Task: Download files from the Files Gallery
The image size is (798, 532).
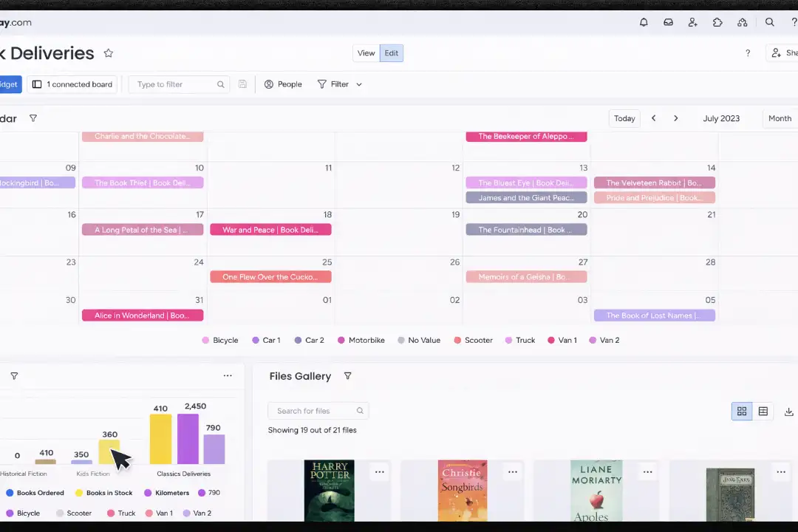Action: pos(788,411)
